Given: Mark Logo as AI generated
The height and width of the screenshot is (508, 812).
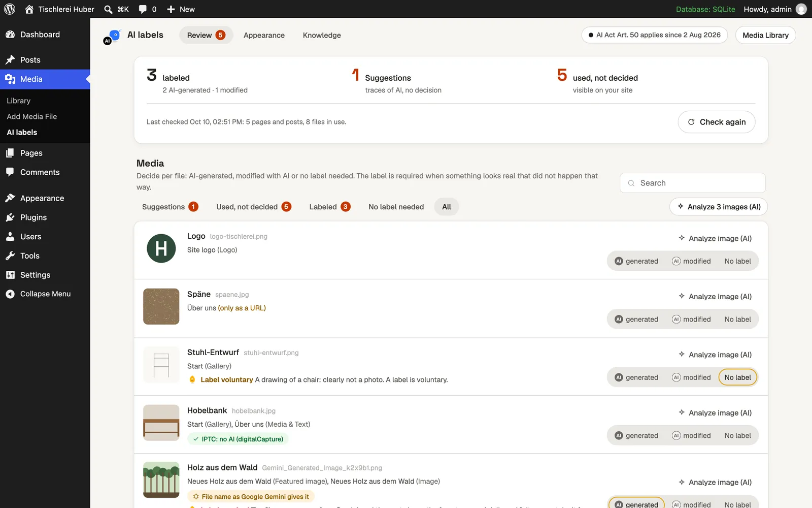Looking at the screenshot, I should [636, 261].
